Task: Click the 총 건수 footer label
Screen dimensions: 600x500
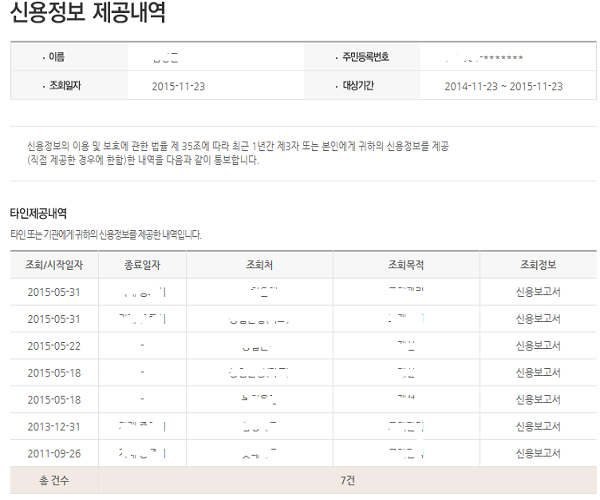Action: [x=54, y=480]
